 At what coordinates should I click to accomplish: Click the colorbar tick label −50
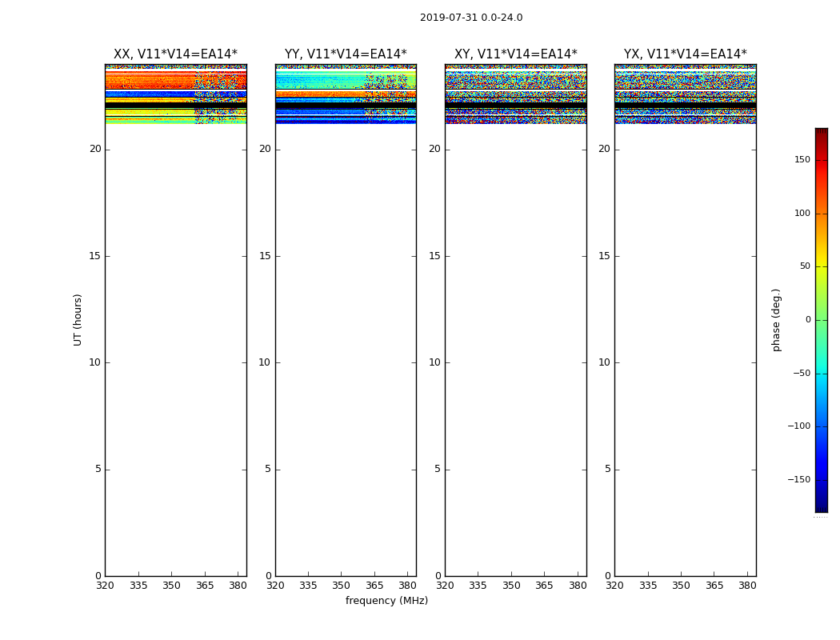point(801,373)
